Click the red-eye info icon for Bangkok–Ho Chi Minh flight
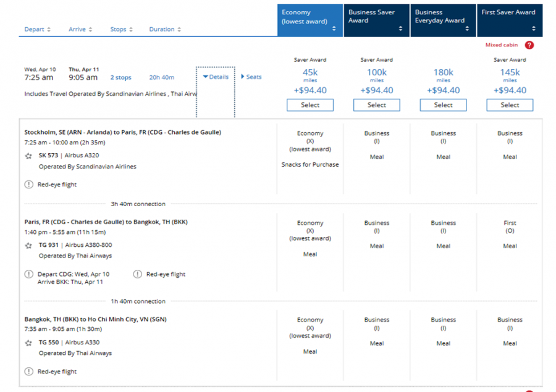556x392 pixels. tap(28, 372)
